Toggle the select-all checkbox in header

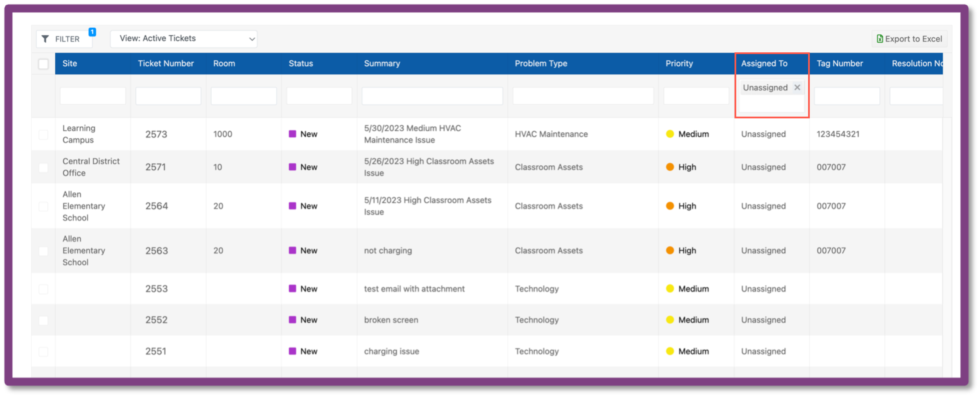point(43,64)
